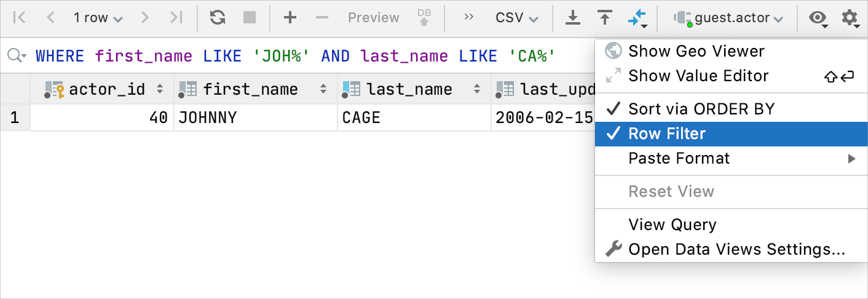Click the Export Data download icon
This screenshot has width=868, height=299.
[x=573, y=18]
